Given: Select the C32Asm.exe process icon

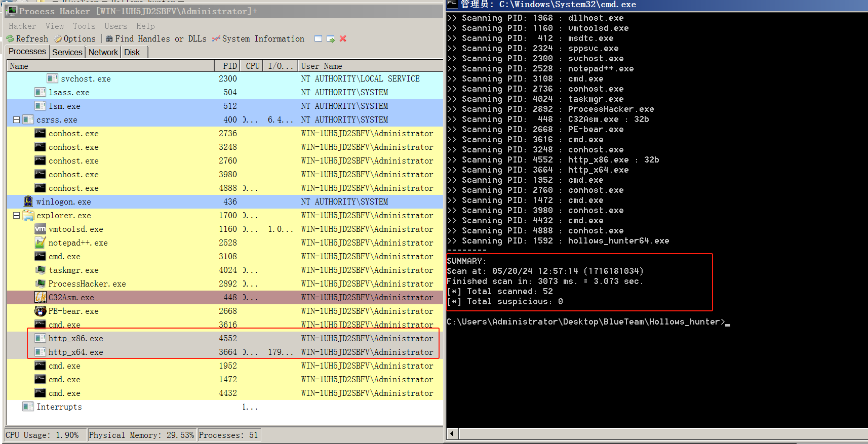Looking at the screenshot, I should [x=41, y=297].
